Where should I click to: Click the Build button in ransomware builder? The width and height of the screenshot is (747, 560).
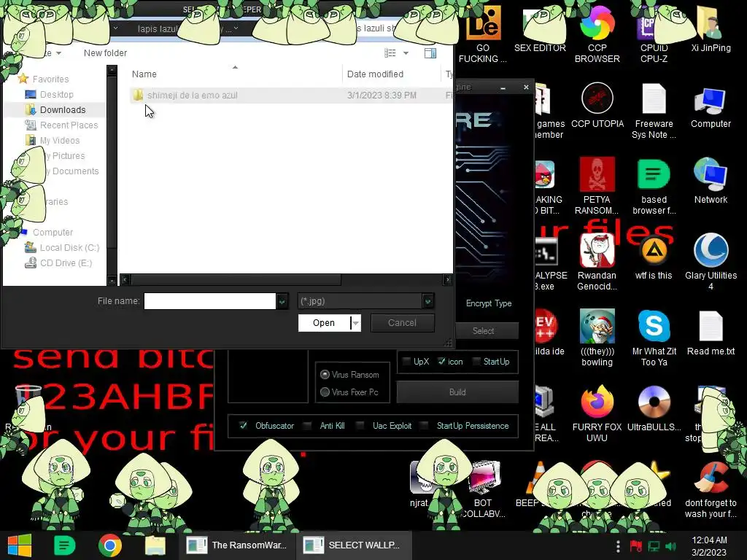coord(457,392)
